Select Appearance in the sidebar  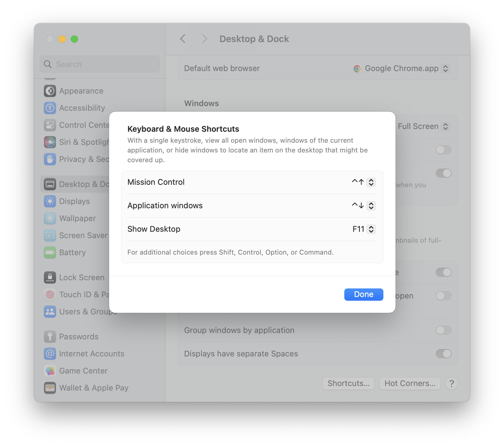coord(81,91)
